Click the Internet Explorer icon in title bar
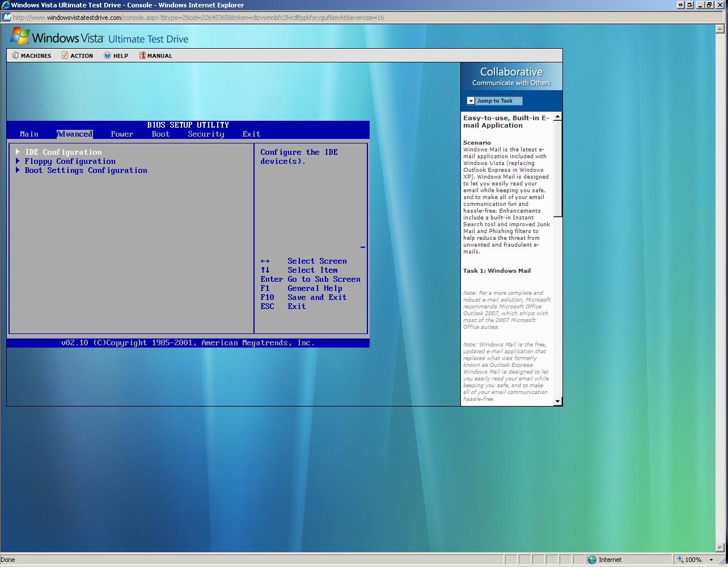 [6, 5]
